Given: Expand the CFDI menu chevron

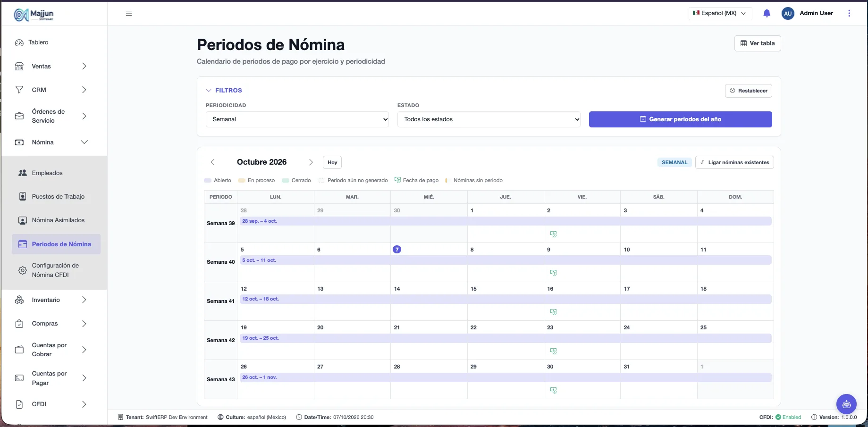Looking at the screenshot, I should (84, 404).
